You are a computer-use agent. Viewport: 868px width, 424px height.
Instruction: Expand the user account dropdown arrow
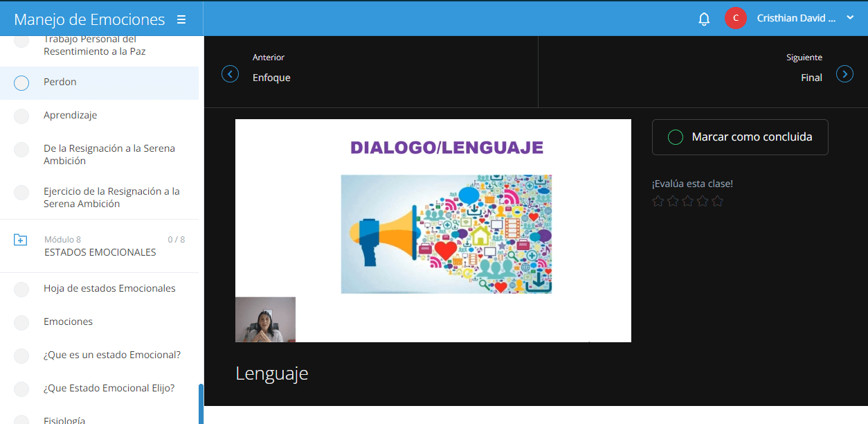850,19
